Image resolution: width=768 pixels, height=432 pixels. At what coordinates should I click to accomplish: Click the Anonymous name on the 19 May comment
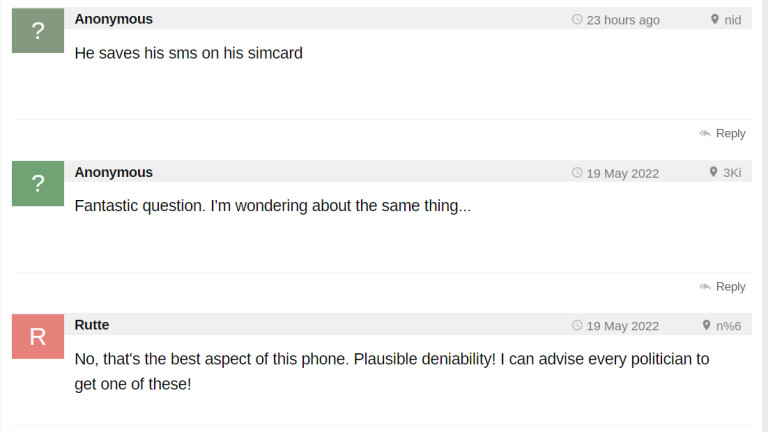pyautogui.click(x=114, y=172)
